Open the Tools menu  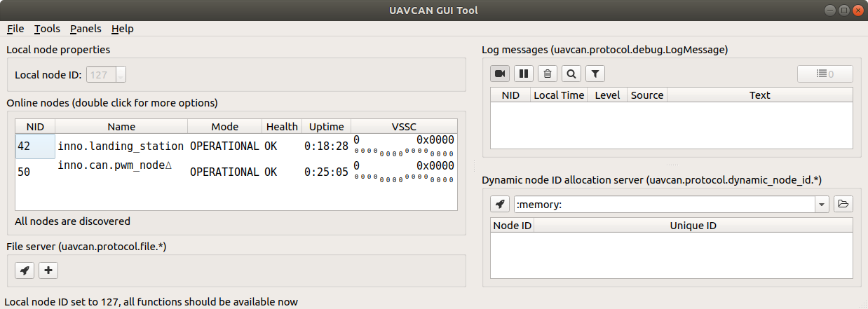(x=47, y=29)
